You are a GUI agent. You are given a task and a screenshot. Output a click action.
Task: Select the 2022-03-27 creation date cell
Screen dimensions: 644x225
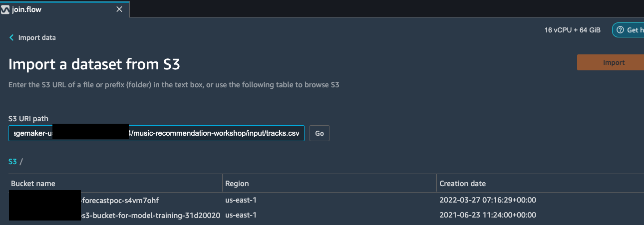pyautogui.click(x=488, y=200)
